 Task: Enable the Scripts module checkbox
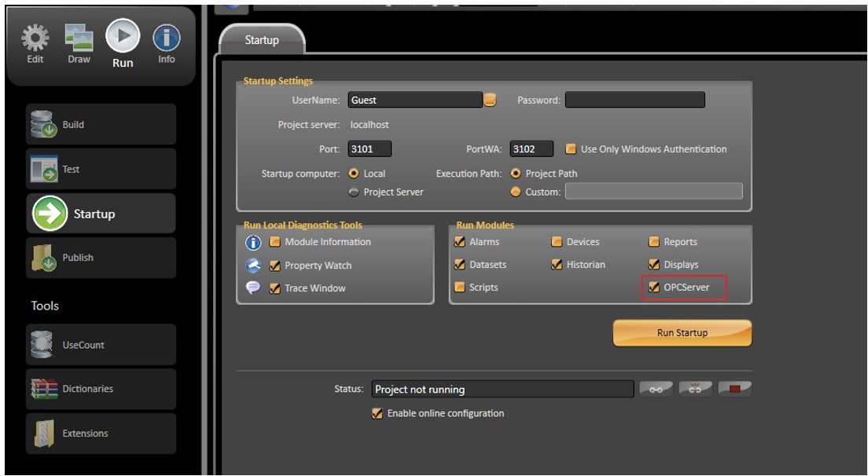(460, 287)
